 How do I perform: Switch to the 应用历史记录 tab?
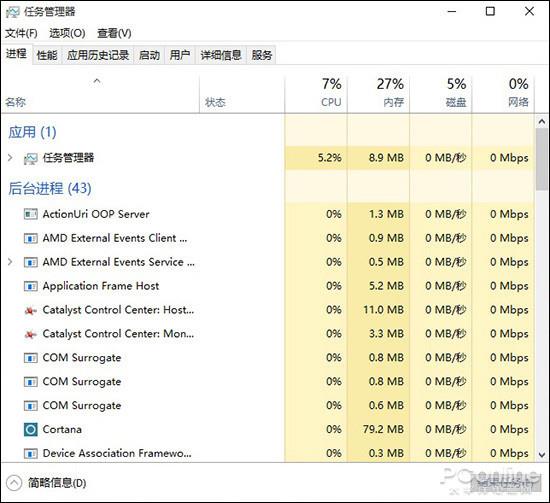[x=98, y=55]
